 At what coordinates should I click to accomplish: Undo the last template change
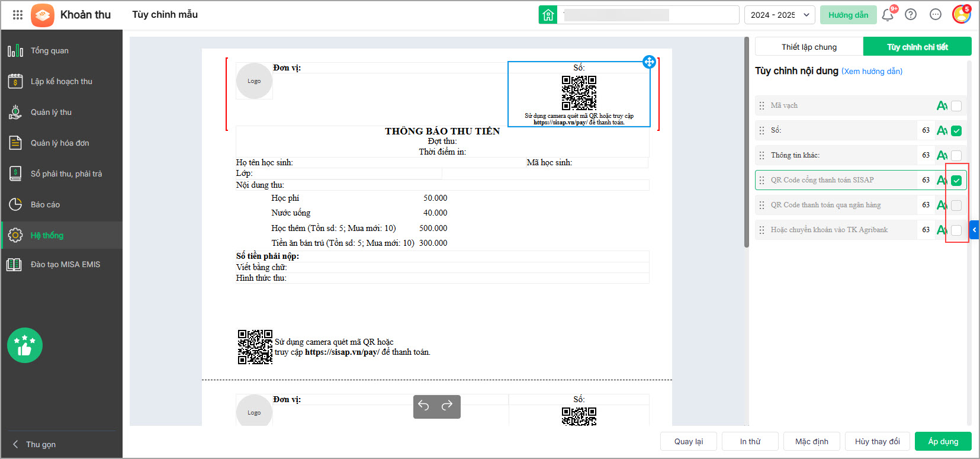(x=423, y=405)
